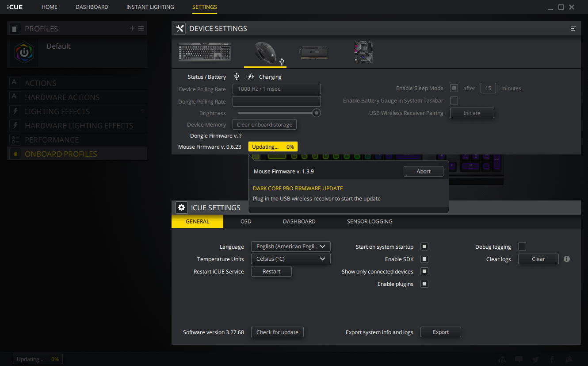The height and width of the screenshot is (366, 588).
Task: Abort the mouse firmware update
Action: coord(424,171)
